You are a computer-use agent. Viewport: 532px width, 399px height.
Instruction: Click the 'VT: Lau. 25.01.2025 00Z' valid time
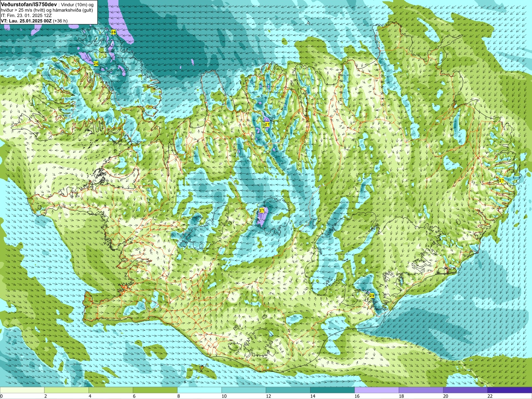click(x=26, y=21)
